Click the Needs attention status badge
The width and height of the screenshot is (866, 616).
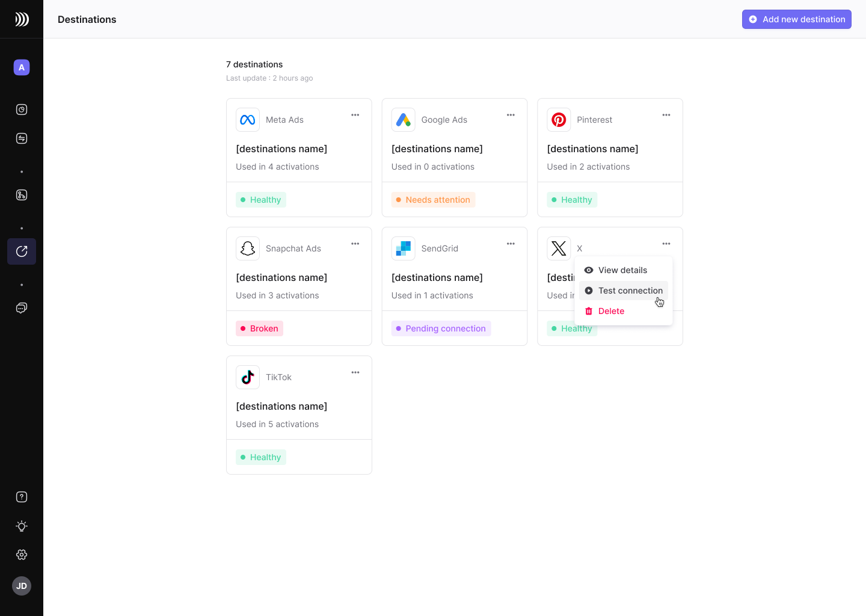pos(433,200)
